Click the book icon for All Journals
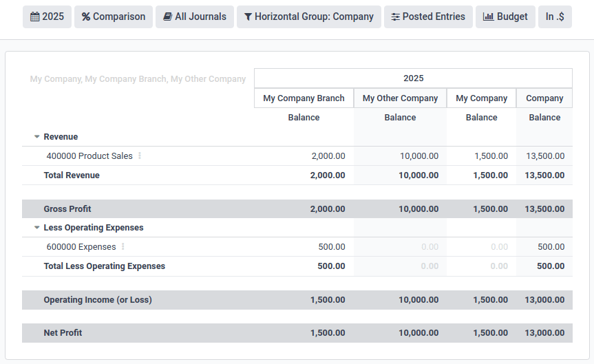Viewport: 594px width, 364px height. point(167,17)
